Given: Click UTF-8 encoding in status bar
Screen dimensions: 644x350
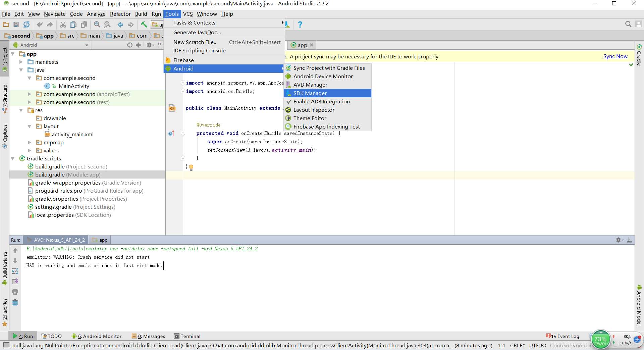Looking at the screenshot, I should (x=538, y=345).
